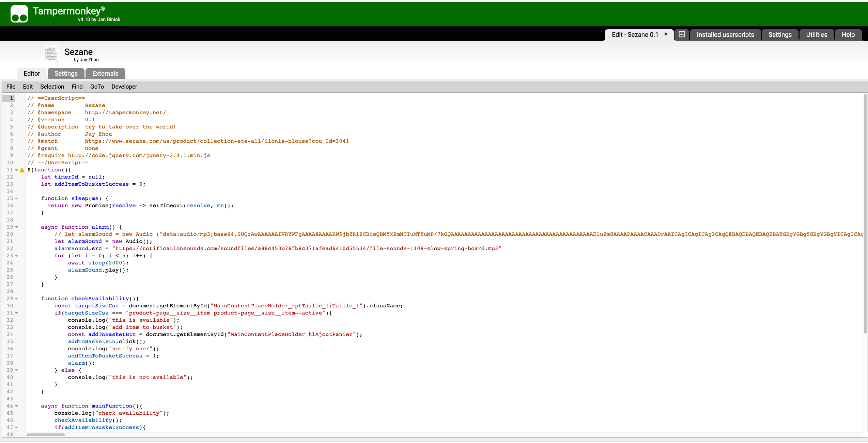Close the Edit - Sezane 0.1 tab
Screen dimensions: 868x443
click(x=666, y=34)
